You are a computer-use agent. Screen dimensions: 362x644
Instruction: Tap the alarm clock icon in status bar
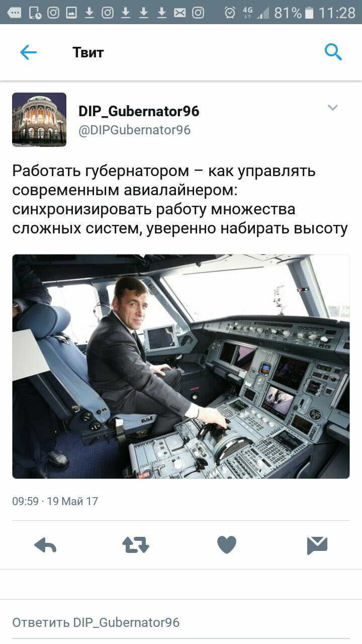point(230,13)
